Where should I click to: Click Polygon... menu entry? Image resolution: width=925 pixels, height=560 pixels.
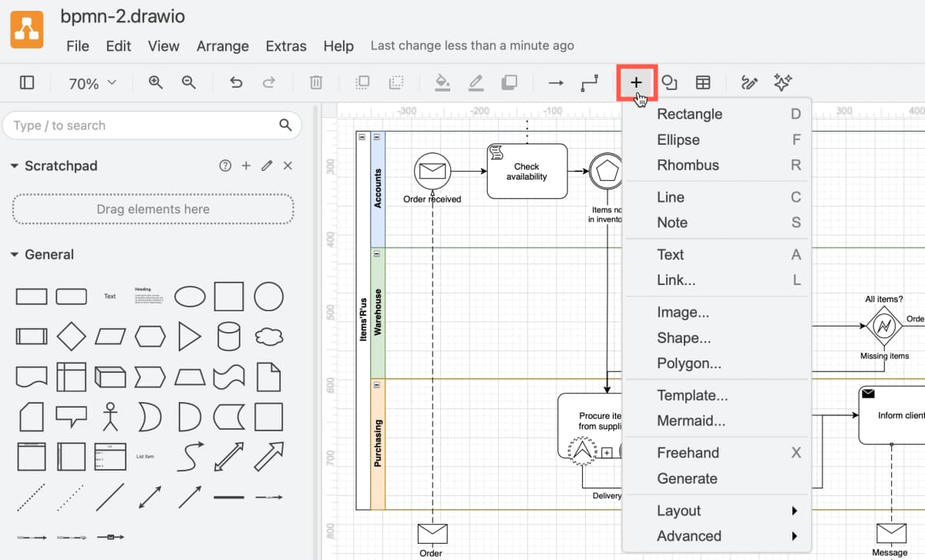(x=716, y=363)
